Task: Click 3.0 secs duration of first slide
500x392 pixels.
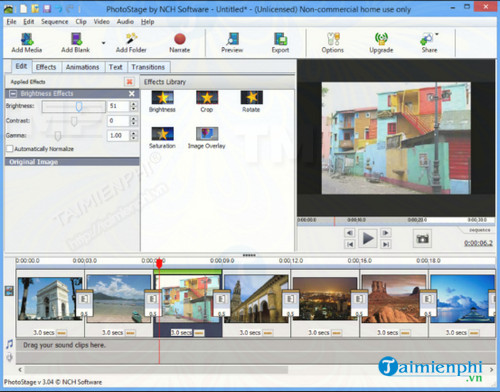Action: (44, 333)
